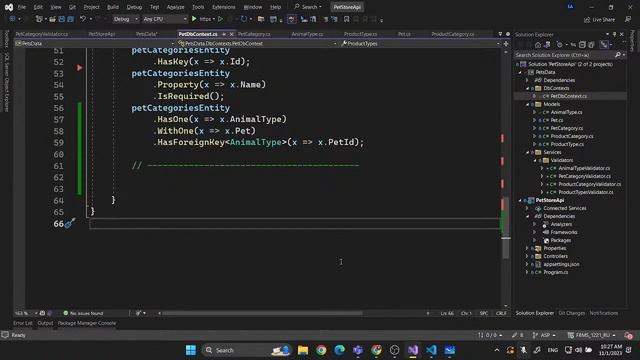Click the PetStoreApi title button

pyautogui.click(x=347, y=7)
